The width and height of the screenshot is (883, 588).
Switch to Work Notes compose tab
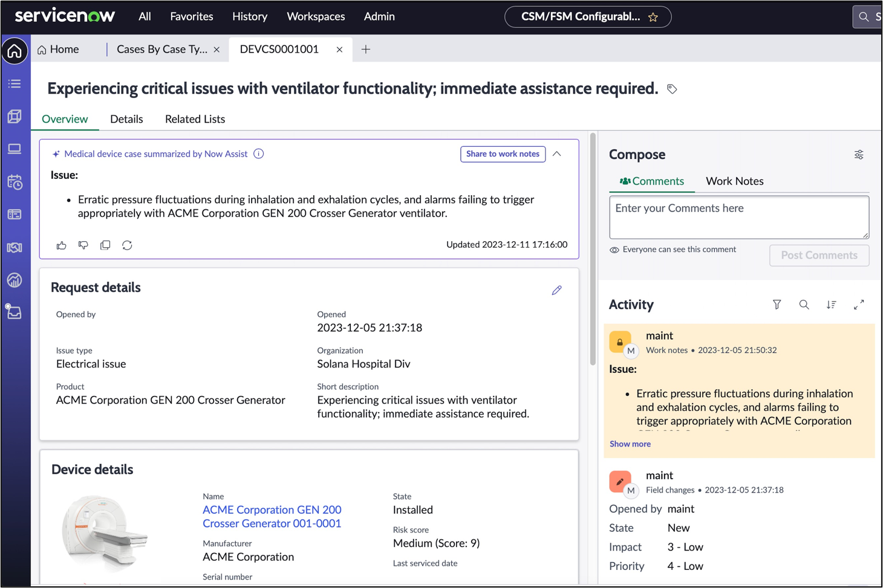point(735,181)
